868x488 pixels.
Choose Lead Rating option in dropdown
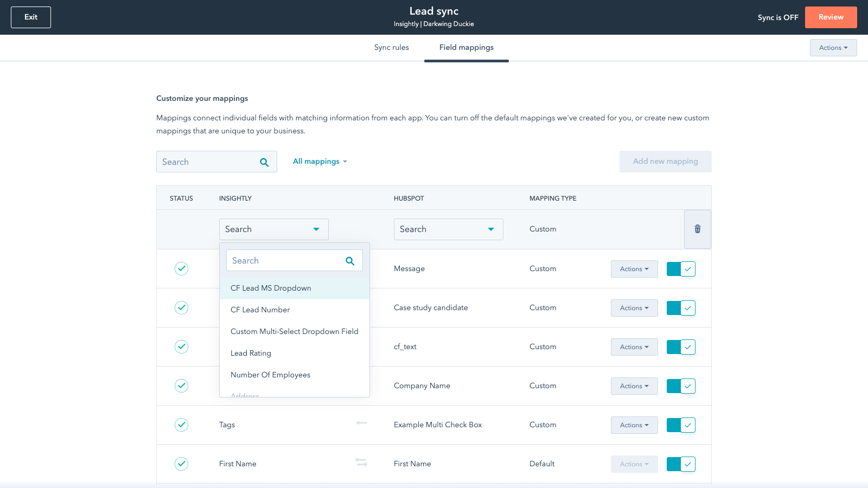point(251,353)
